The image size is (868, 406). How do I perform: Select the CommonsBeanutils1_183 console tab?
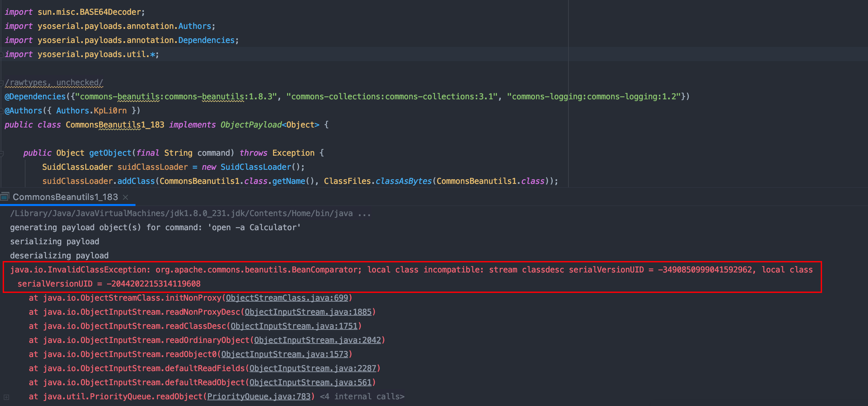pos(65,197)
